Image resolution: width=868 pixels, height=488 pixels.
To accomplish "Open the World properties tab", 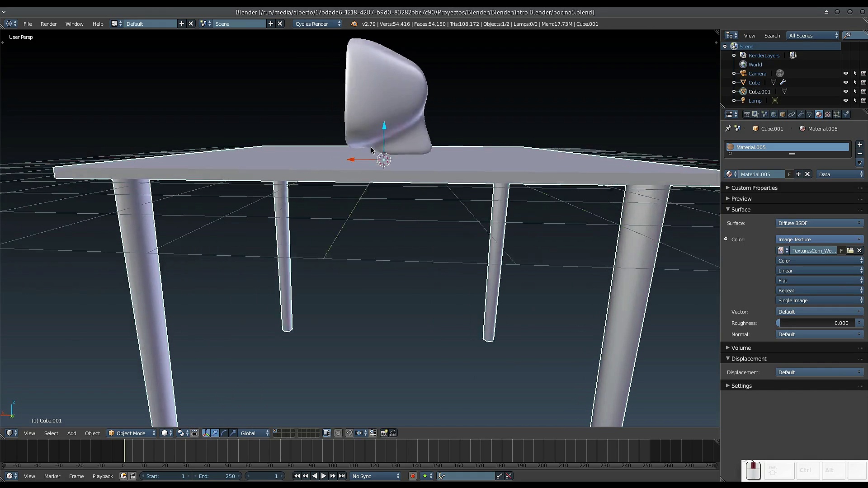I will (774, 114).
